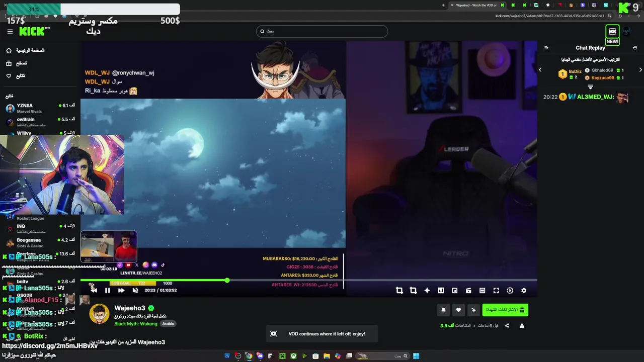Go to next gifters leaderboard page
This screenshot has height=362, width=644.
(x=640, y=70)
